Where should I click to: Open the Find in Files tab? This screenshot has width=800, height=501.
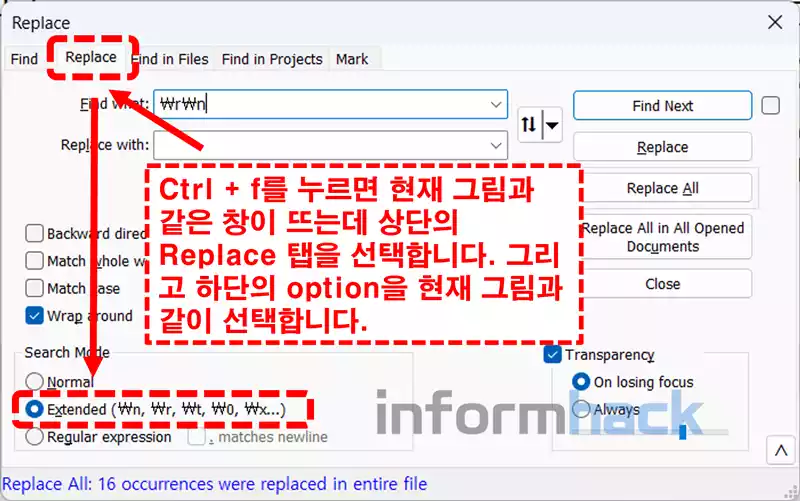point(170,59)
